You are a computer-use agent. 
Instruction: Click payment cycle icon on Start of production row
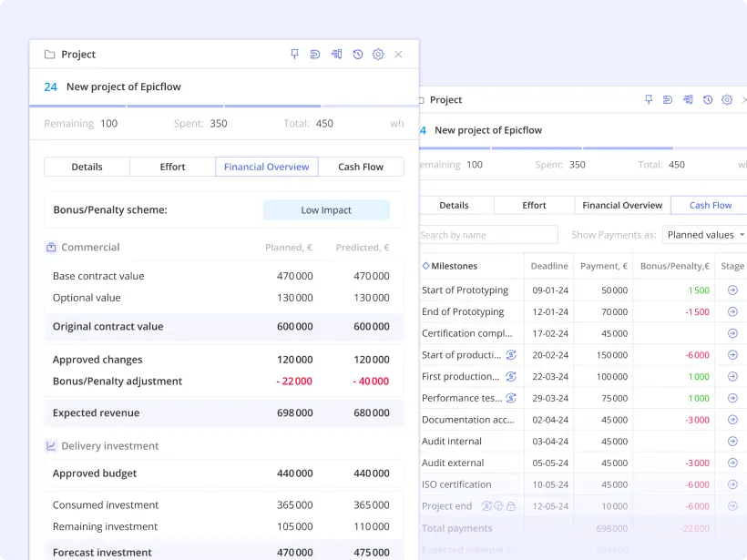511,355
